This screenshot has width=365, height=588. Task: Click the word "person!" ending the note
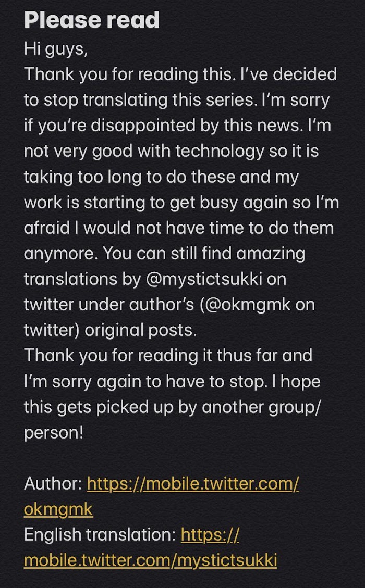(53, 433)
